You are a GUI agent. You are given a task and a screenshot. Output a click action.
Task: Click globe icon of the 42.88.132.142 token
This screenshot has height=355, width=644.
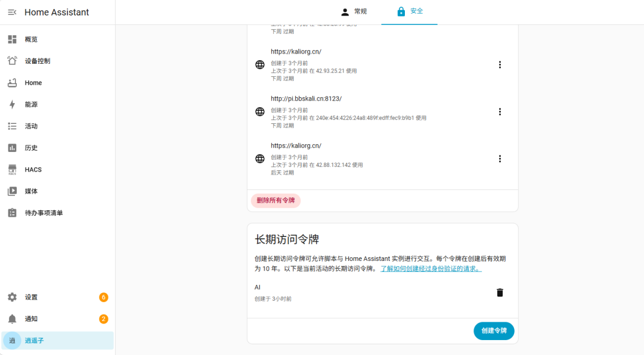(x=260, y=159)
